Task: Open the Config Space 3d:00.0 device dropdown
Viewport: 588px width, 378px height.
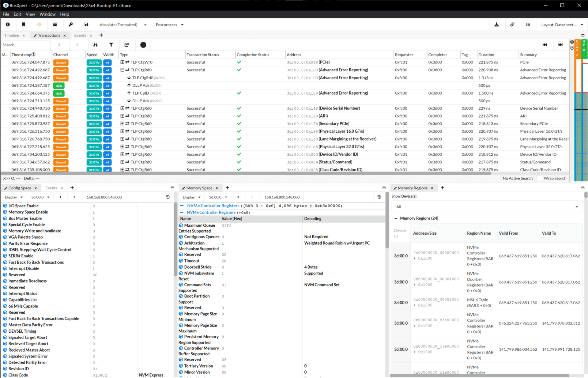Action: point(40,197)
